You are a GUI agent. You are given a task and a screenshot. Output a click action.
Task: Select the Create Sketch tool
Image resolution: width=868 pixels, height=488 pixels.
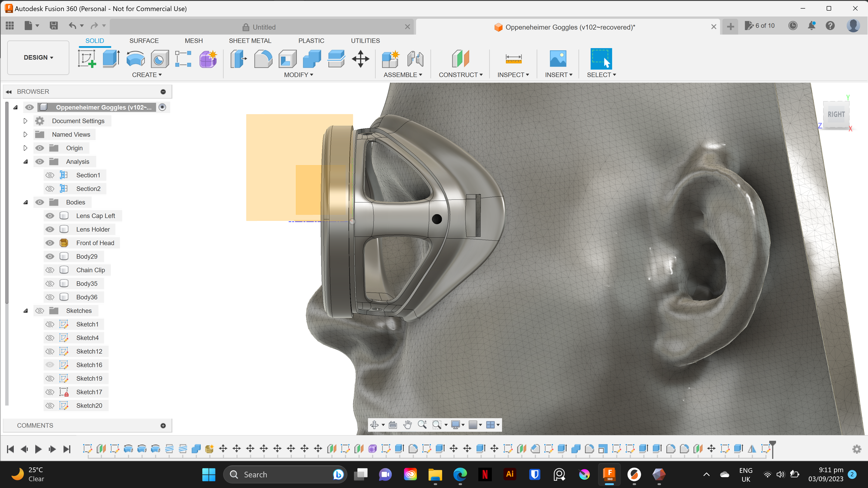87,59
